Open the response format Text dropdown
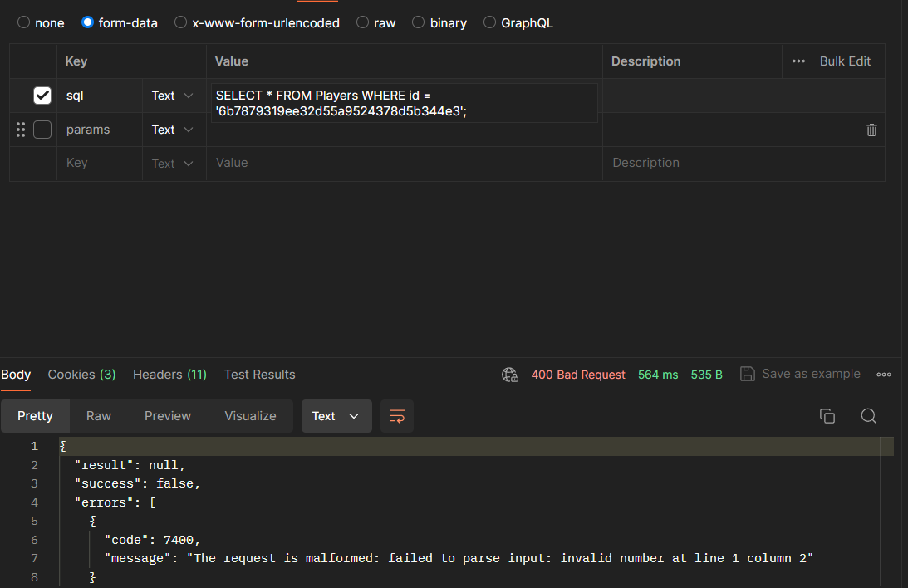 [x=336, y=416]
